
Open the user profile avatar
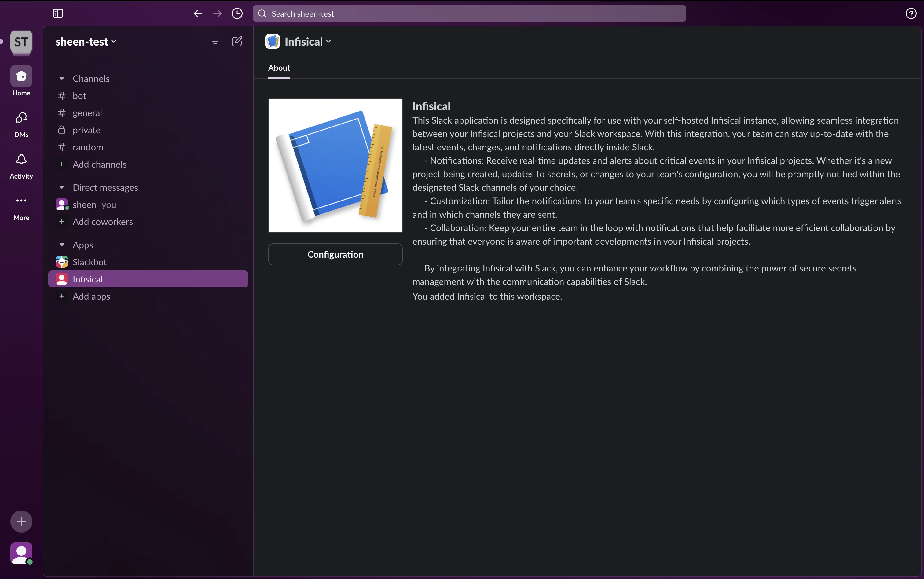click(21, 553)
